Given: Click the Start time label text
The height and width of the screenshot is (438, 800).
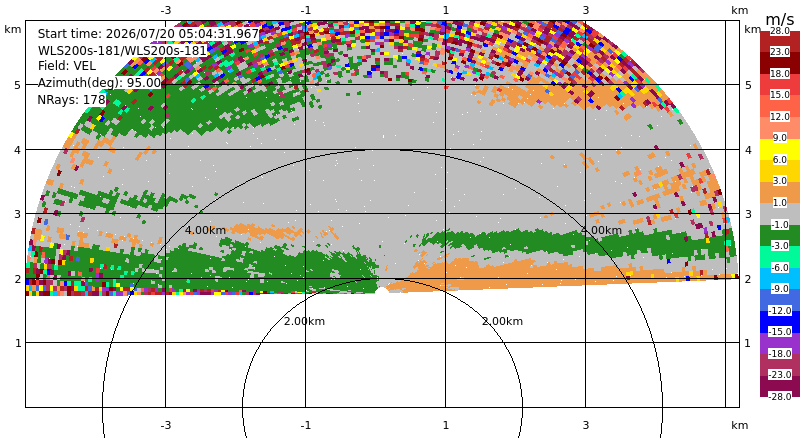Looking at the screenshot, I should pos(148,34).
